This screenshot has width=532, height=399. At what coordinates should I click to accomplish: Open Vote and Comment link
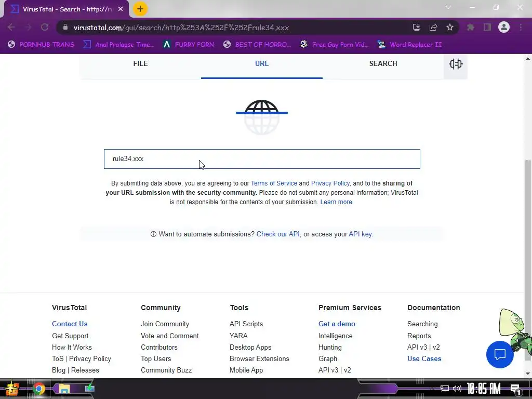click(170, 336)
